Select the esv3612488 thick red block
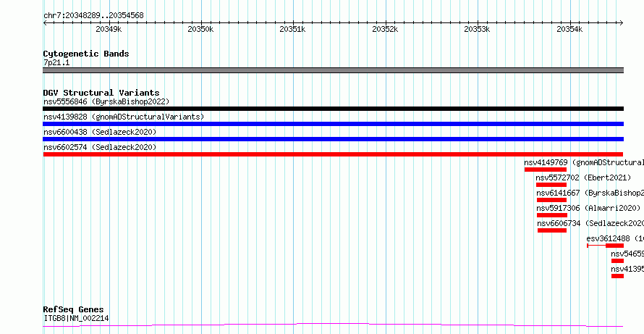Screen dimensions: 644x334 coord(615,246)
